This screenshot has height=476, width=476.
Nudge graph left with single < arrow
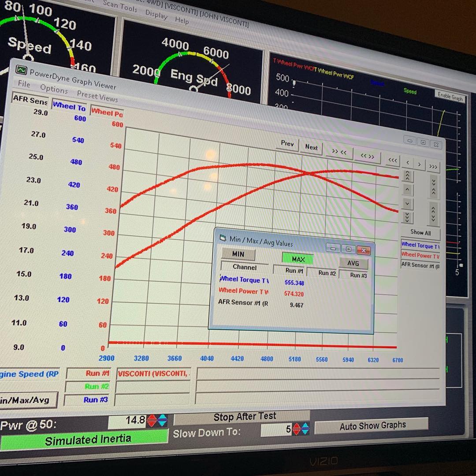(x=408, y=163)
